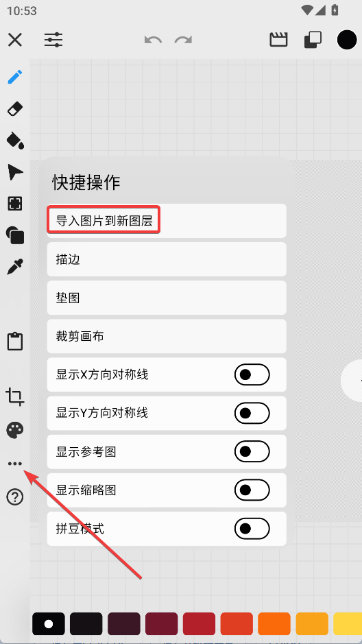Pick the orange color swatch
Image resolution: width=362 pixels, height=644 pixels.
click(x=274, y=624)
